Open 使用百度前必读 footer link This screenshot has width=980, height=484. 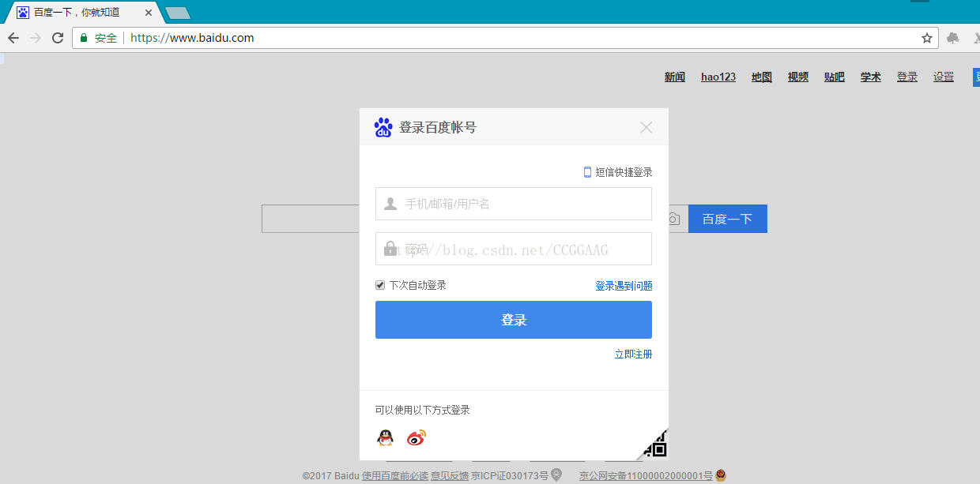[395, 475]
